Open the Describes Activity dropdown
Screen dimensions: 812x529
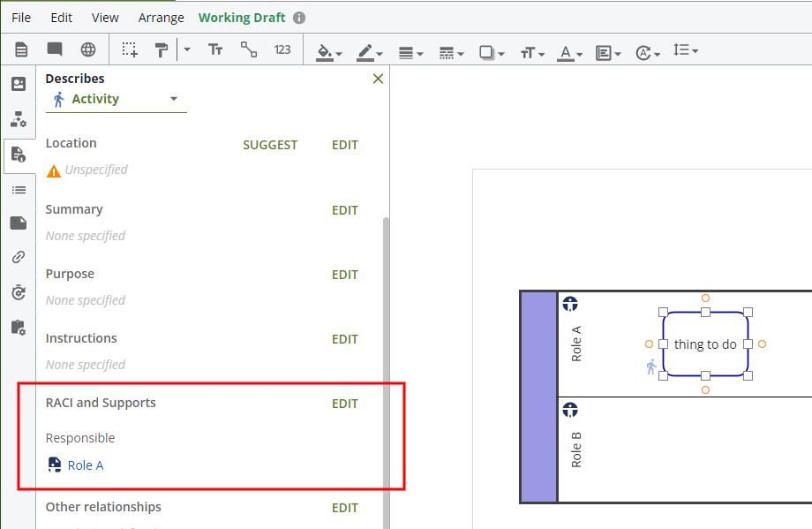tap(117, 99)
